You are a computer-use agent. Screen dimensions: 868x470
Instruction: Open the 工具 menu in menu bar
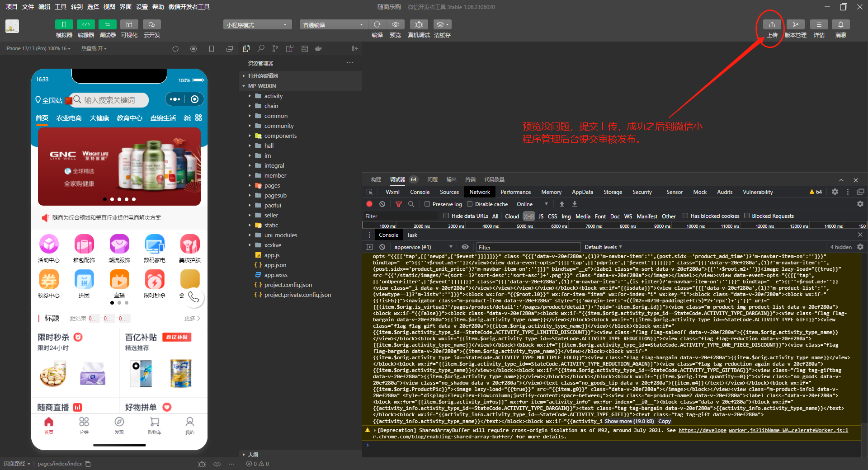(x=61, y=7)
